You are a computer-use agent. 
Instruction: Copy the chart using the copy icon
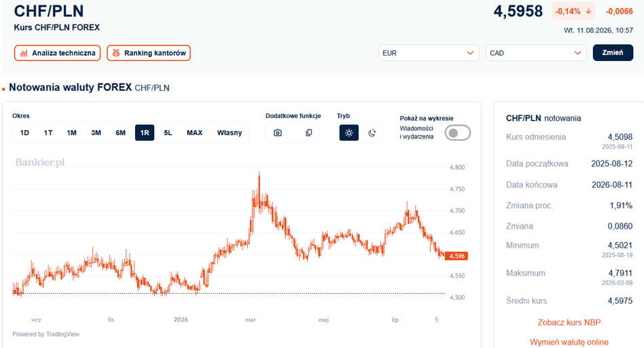tap(309, 133)
